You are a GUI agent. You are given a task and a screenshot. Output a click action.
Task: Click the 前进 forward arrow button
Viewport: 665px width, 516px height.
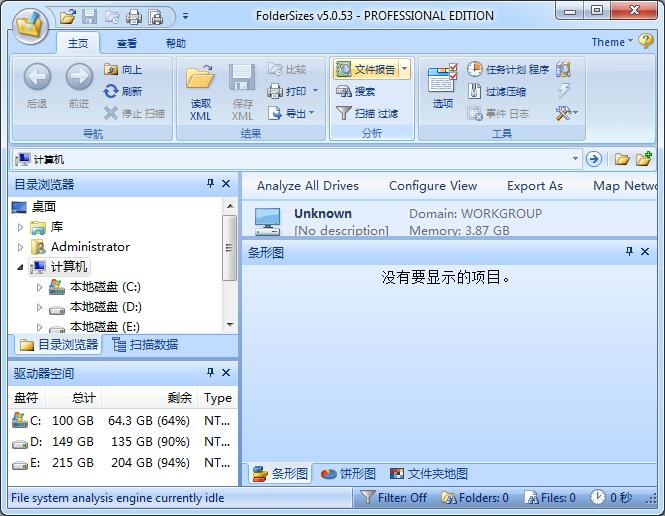(79, 86)
